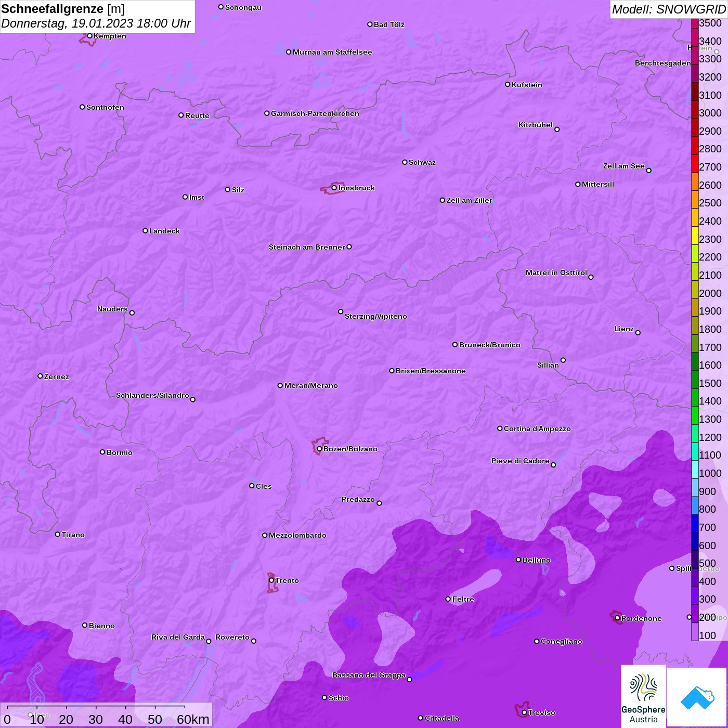
Task: Click the "Zell am Ziller" label
Action: pyautogui.click(x=469, y=200)
